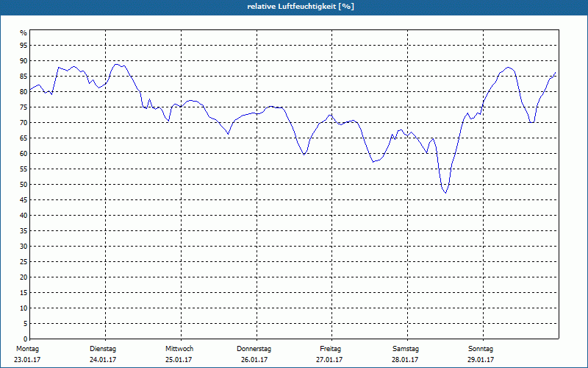Image resolution: width=588 pixels, height=368 pixels.
Task: Click the humidity curve's Dienstag peak near 89%
Action: click(x=117, y=64)
